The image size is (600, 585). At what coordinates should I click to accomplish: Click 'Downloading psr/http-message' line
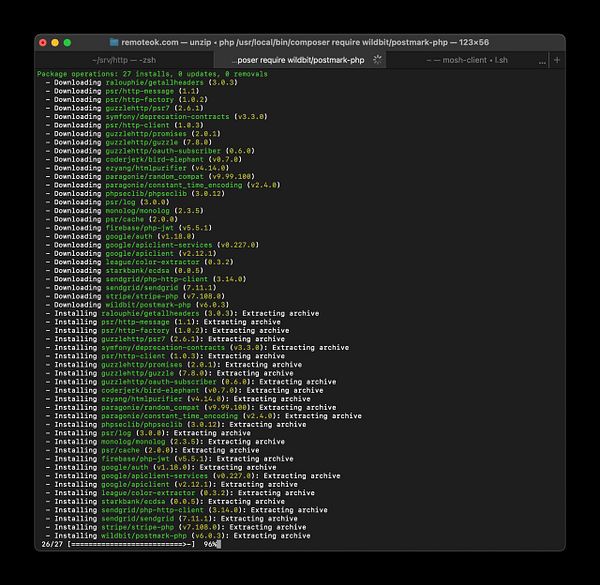tap(122, 91)
